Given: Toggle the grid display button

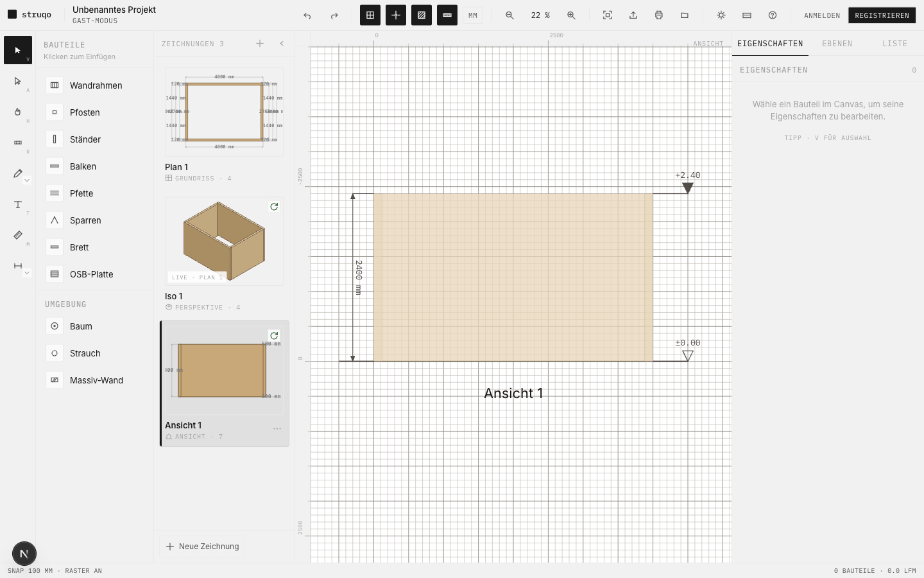Looking at the screenshot, I should pyautogui.click(x=370, y=15).
